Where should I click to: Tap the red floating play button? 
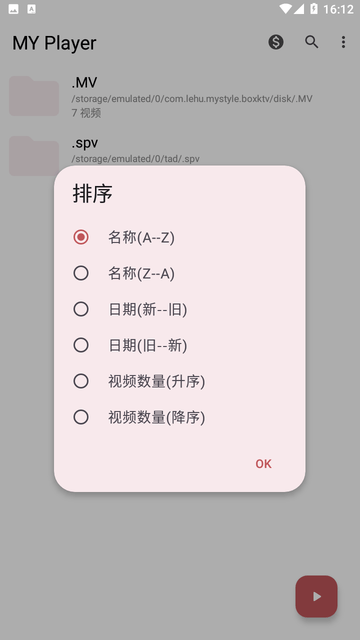tap(316, 596)
